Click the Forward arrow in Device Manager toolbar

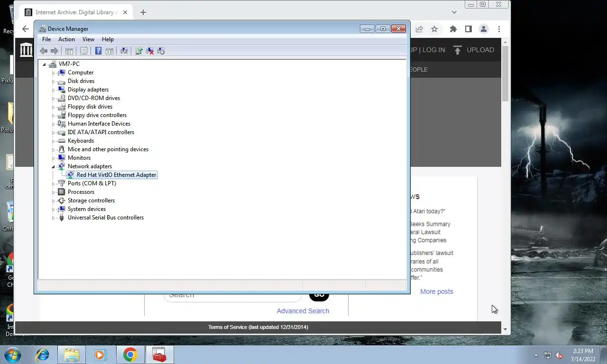(55, 51)
